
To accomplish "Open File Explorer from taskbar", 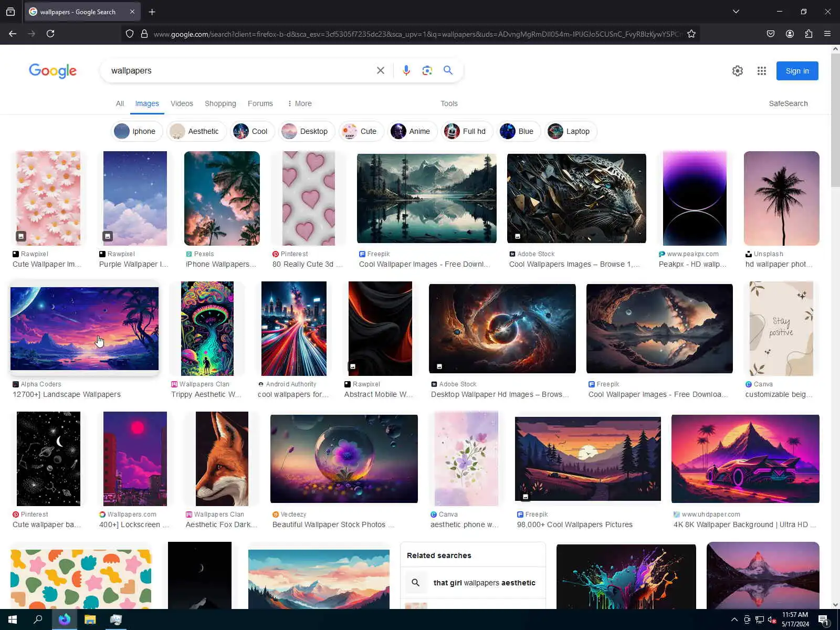I will click(x=90, y=619).
